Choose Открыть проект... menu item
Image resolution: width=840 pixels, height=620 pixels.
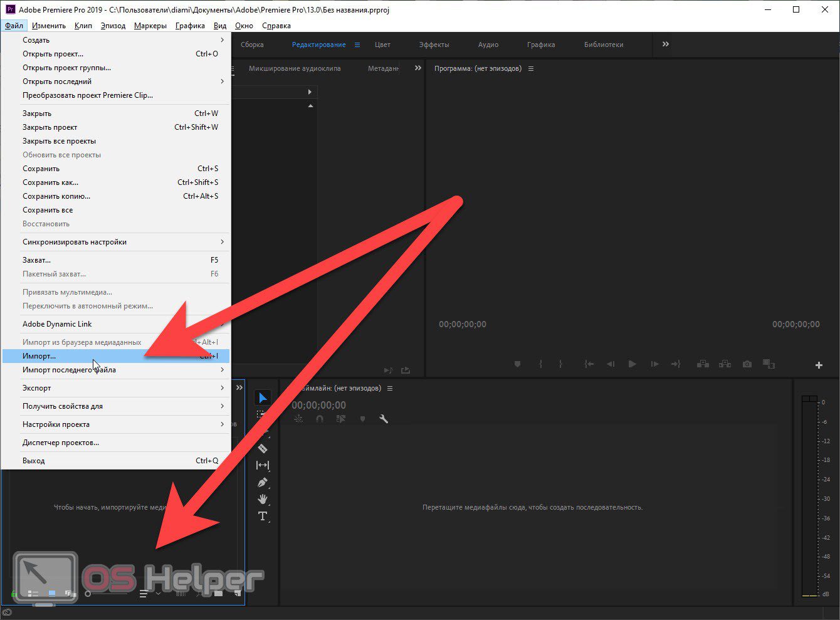click(x=116, y=54)
